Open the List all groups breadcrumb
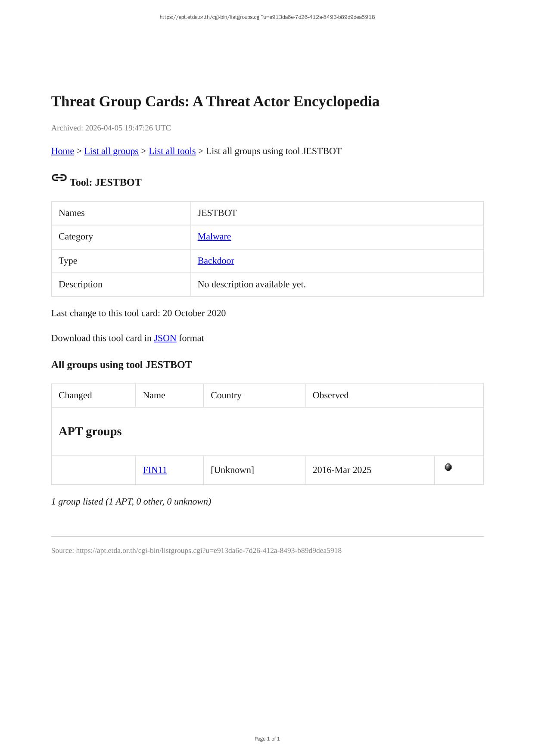535x756 pixels. [x=111, y=151]
